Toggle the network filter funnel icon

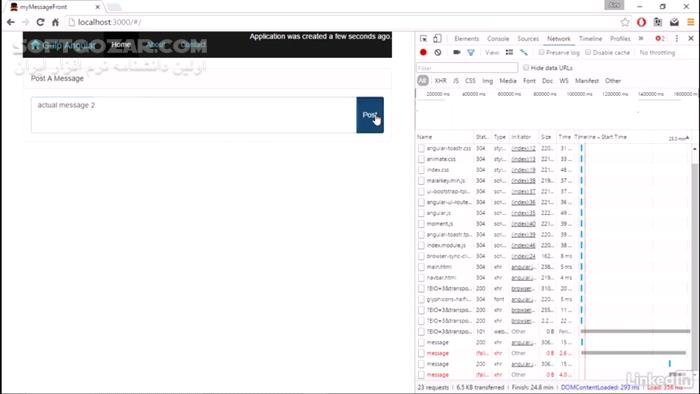(471, 53)
